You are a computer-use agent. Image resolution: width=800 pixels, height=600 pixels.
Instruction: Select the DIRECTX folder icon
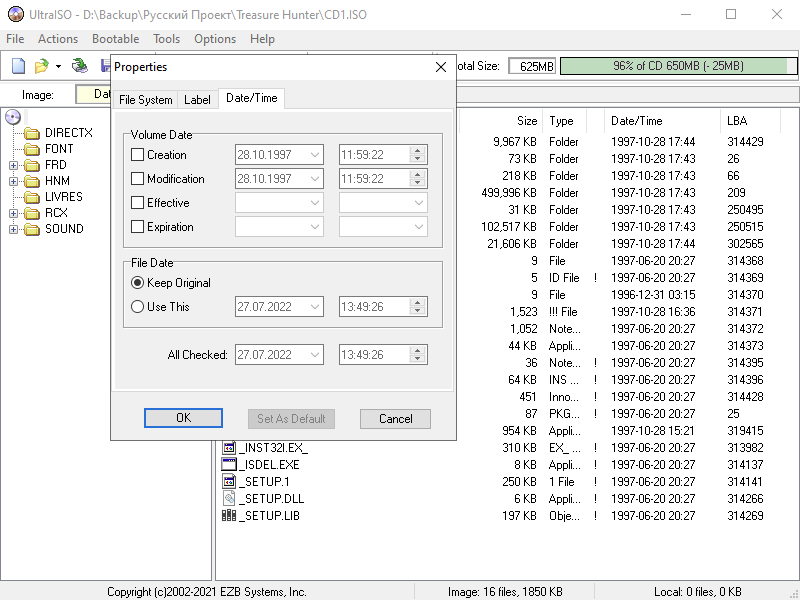click(x=31, y=133)
